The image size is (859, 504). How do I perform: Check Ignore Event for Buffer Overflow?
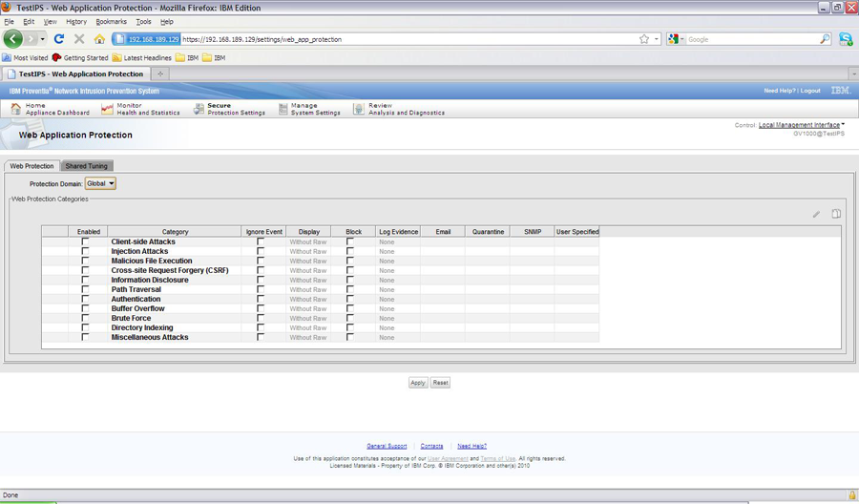(261, 308)
